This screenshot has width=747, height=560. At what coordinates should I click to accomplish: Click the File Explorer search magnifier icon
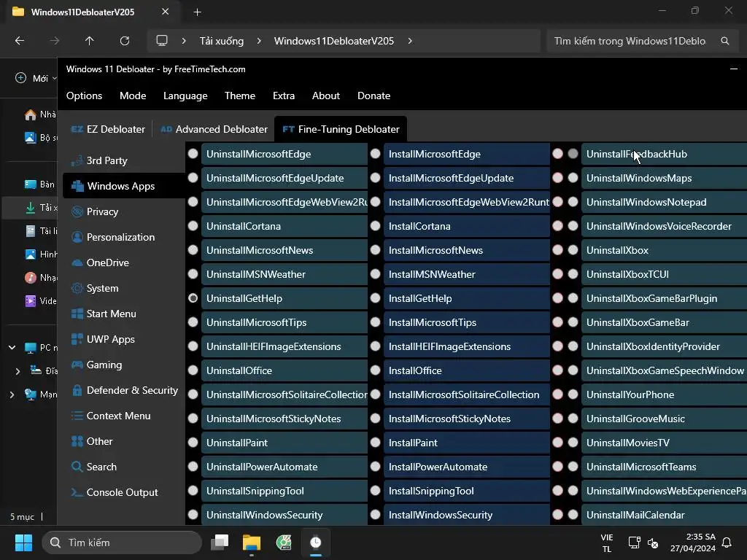724,41
